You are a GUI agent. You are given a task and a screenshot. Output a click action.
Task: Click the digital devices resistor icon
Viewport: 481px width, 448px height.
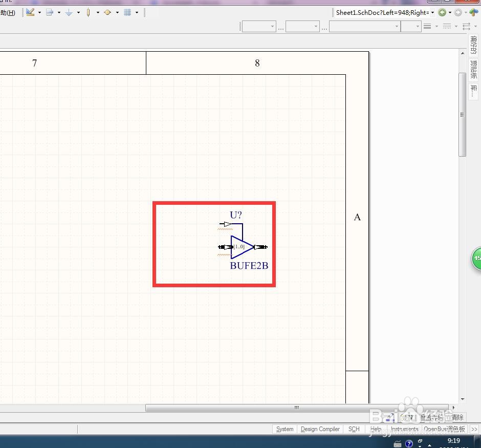pyautogui.click(x=89, y=13)
